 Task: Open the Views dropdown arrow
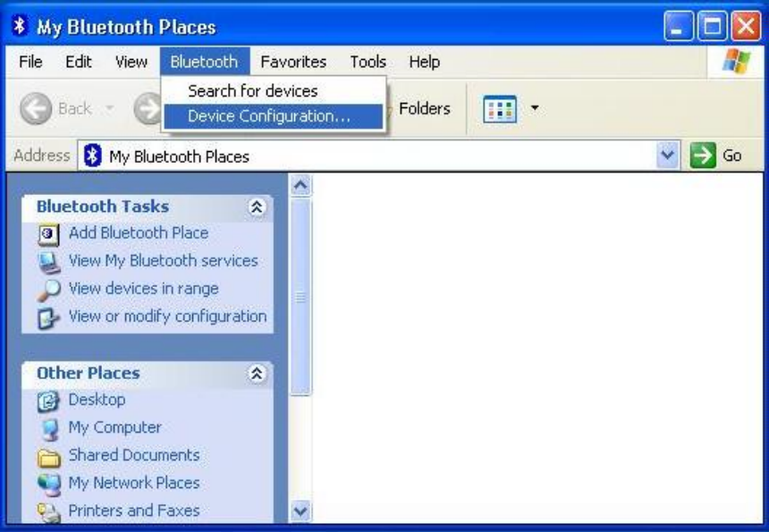(535, 108)
